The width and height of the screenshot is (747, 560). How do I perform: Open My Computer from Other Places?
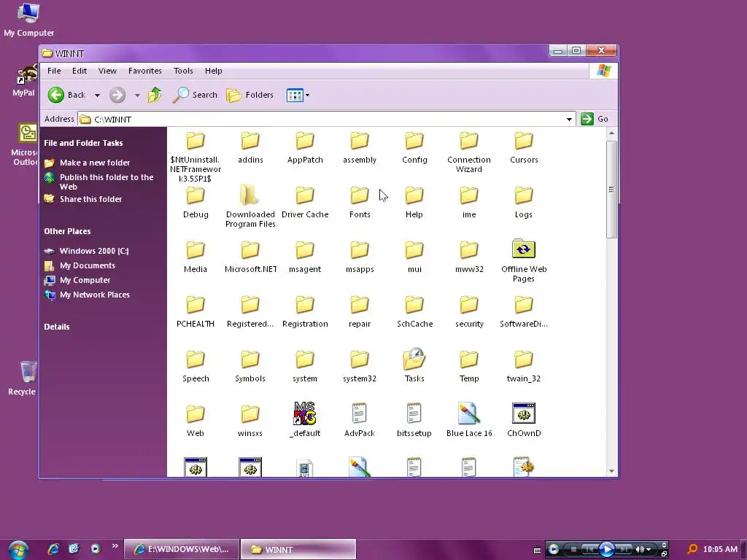(77, 280)
